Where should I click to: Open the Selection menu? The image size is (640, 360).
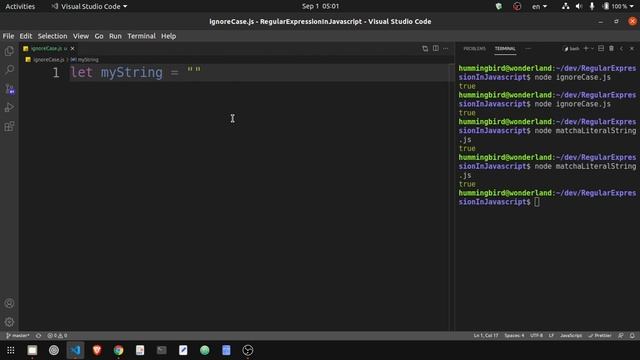(52, 36)
